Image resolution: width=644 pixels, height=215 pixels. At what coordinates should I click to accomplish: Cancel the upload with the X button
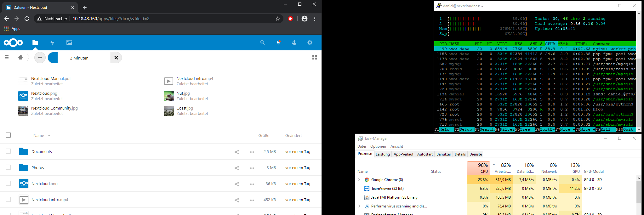click(116, 58)
